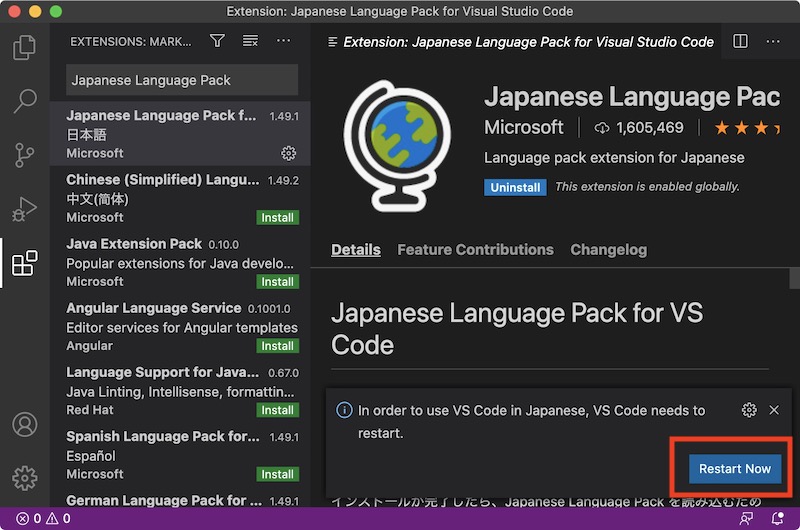Viewport: 800px width, 530px height.
Task: Click the feedback icon in status bar
Action: [x=746, y=519]
